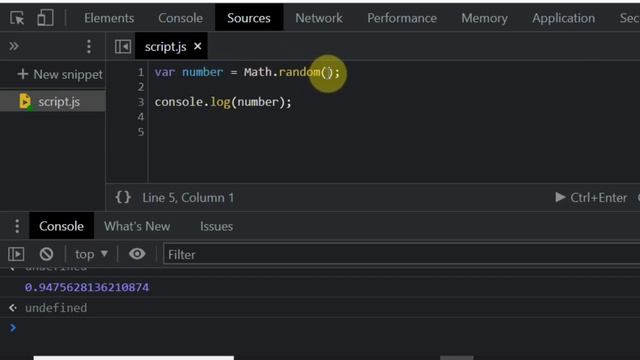Click line number 1 in the gutter
Screen dimensions: 640x360
tap(140, 72)
